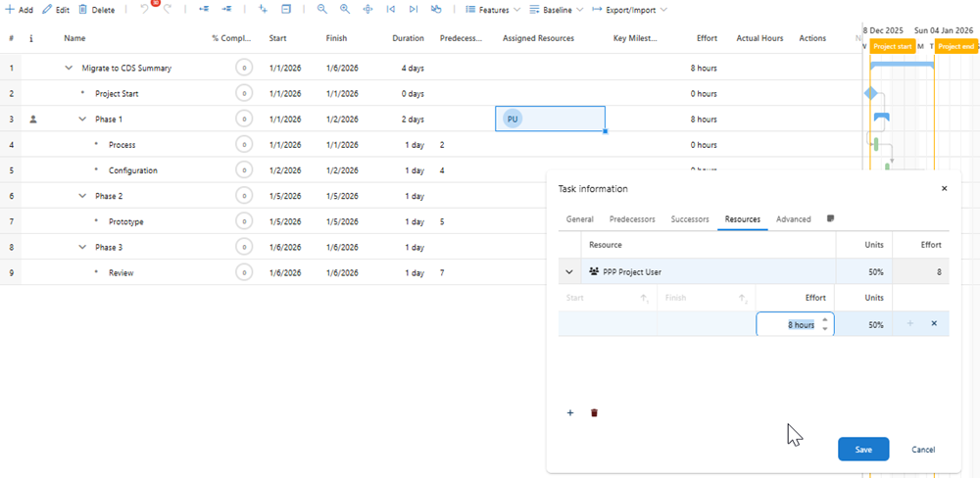
Task: Click the Outdent task icon
Action: coord(204,9)
